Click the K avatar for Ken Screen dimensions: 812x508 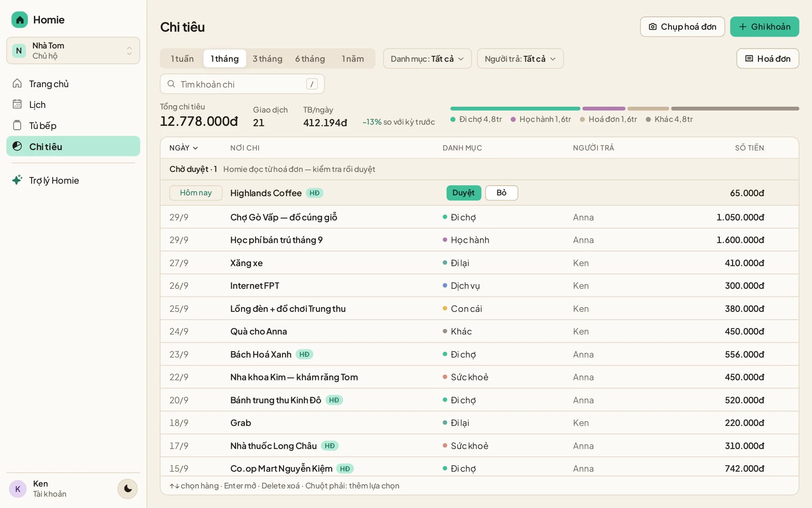tap(18, 489)
